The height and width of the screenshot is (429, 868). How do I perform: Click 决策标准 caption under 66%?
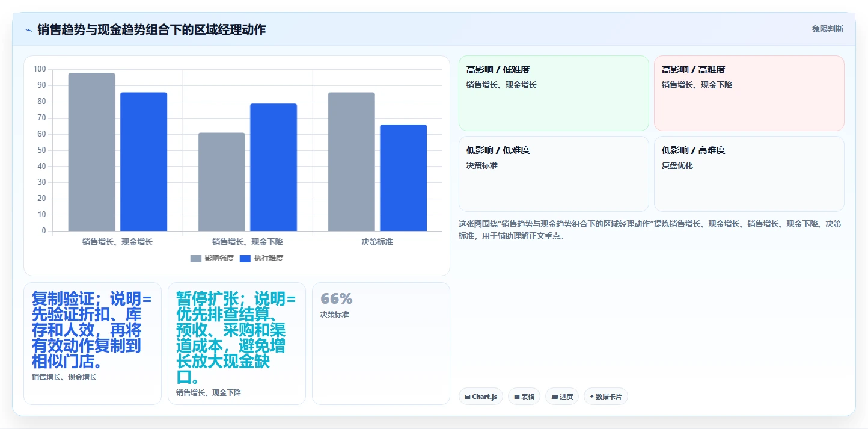[x=335, y=315]
